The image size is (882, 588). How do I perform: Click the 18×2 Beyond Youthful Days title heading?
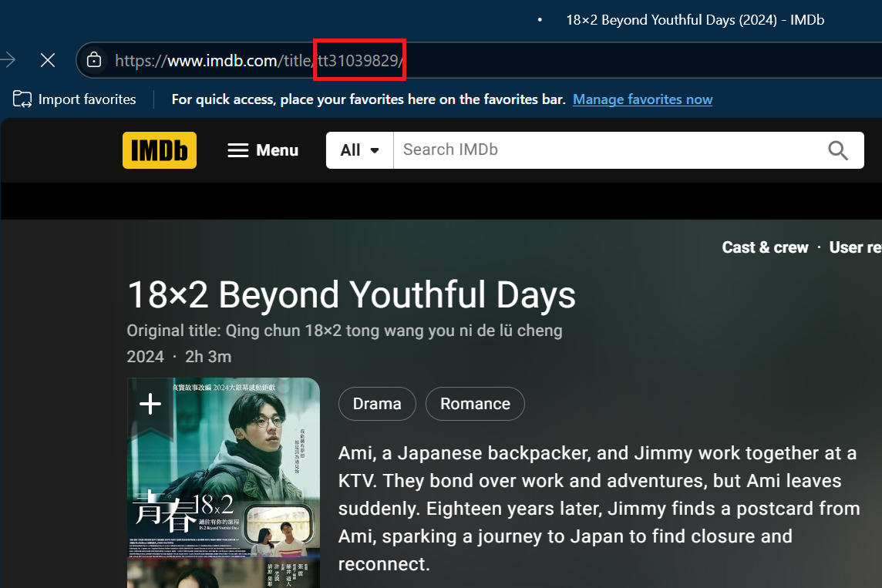pos(352,294)
